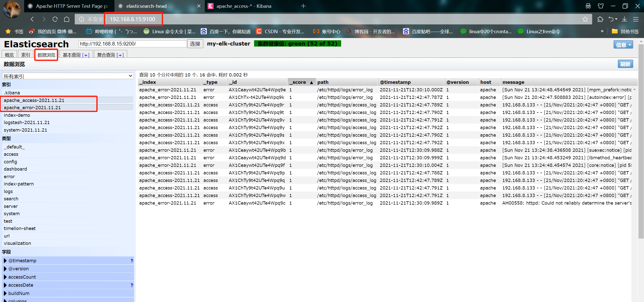Click the site security info icon
This screenshot has width=644, height=302.
point(82,19)
